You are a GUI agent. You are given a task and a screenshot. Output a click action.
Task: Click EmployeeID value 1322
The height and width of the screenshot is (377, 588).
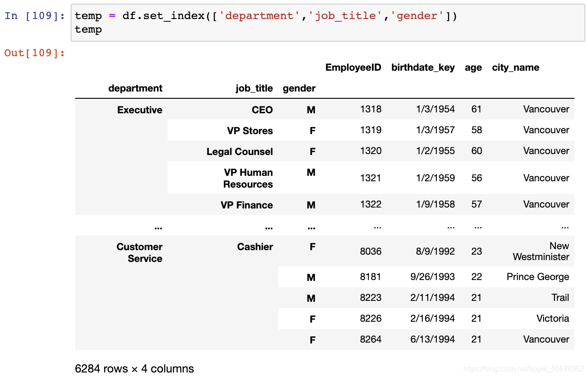[x=371, y=204]
